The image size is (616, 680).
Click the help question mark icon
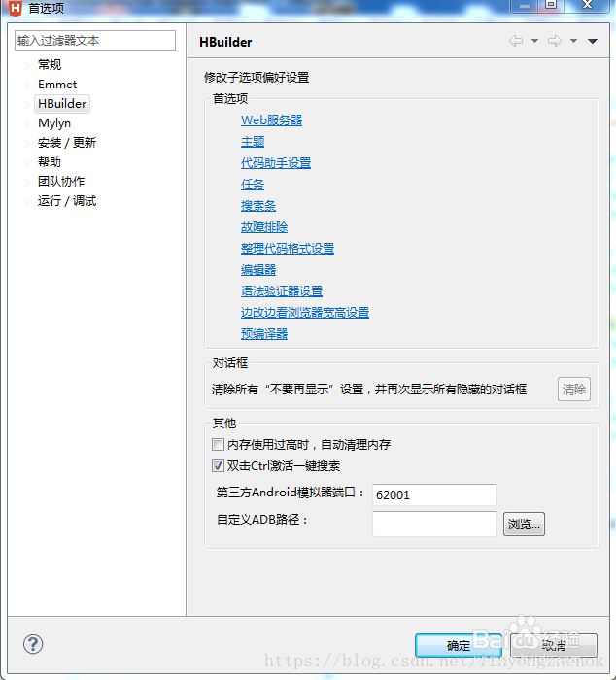pyautogui.click(x=33, y=644)
